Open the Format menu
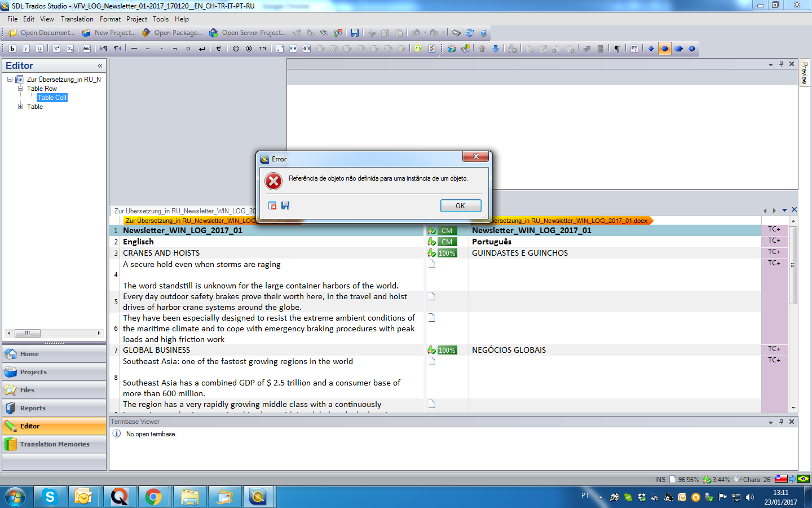Viewport: 812px width, 508px height. tap(111, 19)
